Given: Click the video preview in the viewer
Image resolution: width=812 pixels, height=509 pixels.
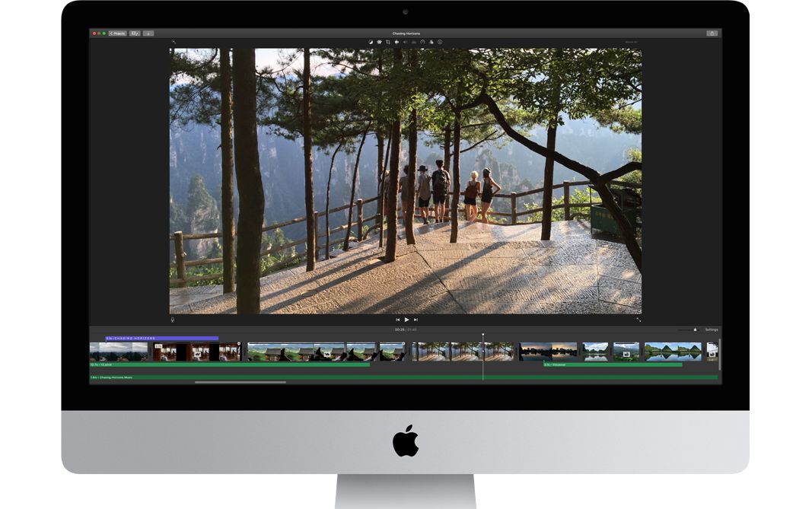Looking at the screenshot, I should point(406,181).
